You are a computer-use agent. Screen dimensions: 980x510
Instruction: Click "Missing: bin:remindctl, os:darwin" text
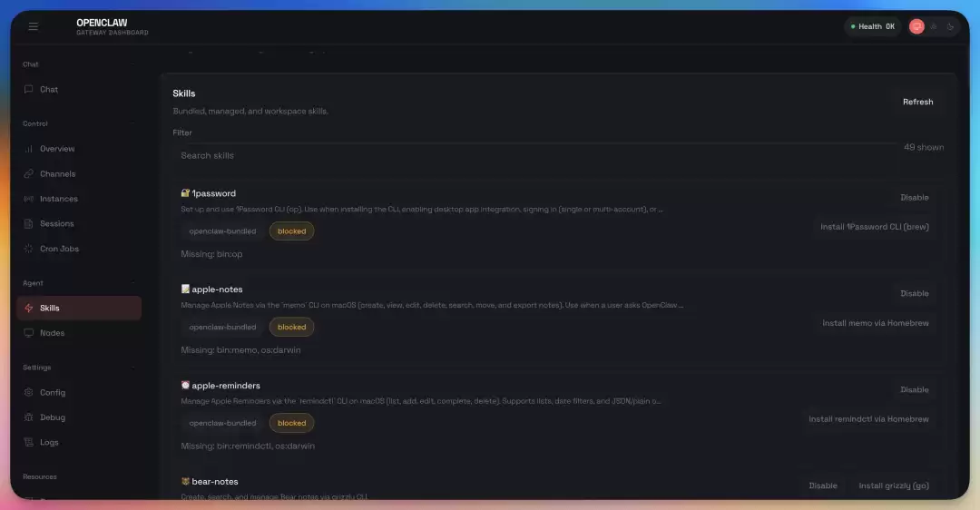248,446
